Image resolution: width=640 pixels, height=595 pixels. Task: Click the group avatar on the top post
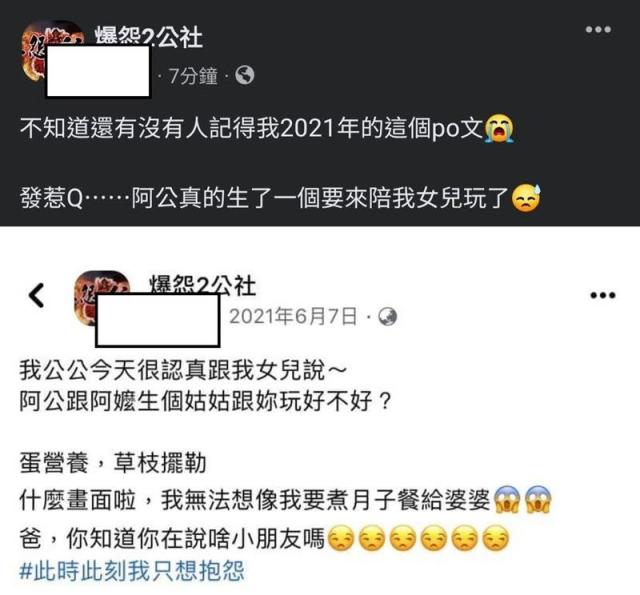click(x=35, y=51)
